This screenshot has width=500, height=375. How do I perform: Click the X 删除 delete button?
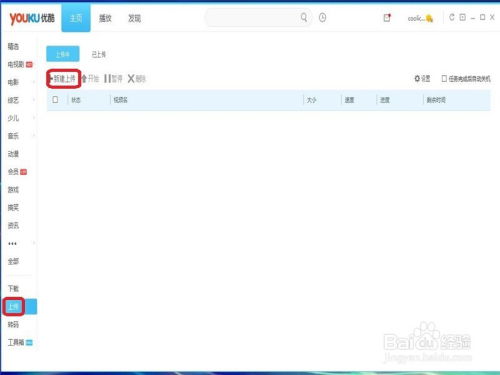click(137, 79)
